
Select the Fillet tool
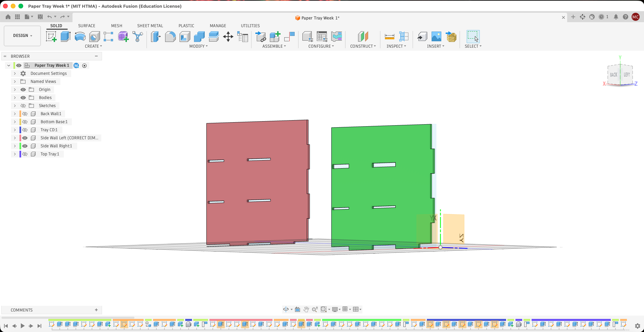pyautogui.click(x=170, y=37)
